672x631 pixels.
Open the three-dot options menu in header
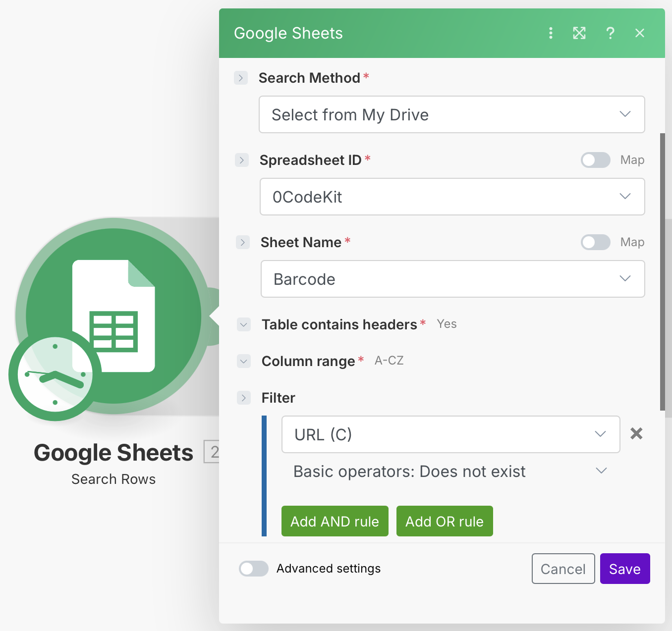[551, 33]
